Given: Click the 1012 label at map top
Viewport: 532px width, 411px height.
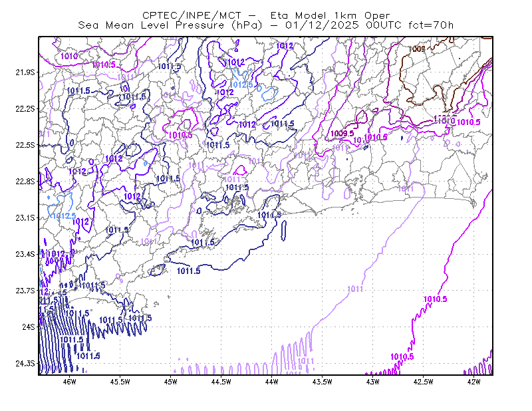Looking at the screenshot, I should [x=285, y=46].
